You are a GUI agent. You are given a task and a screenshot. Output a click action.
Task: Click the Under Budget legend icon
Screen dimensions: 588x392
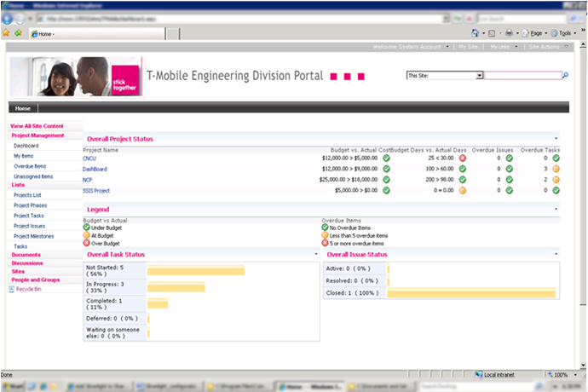(86, 228)
